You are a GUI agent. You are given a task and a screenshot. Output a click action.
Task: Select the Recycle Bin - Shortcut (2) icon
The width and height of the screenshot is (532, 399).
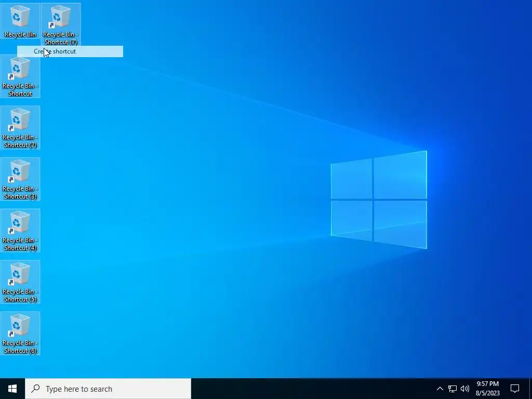20,128
